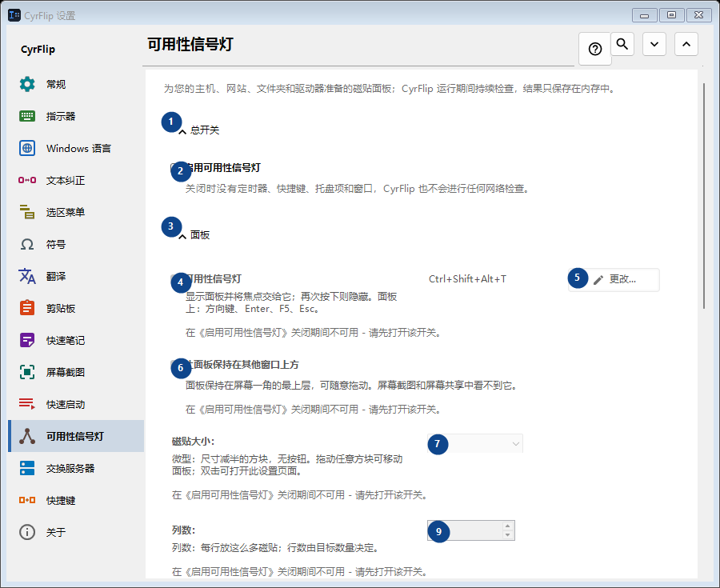Select 可用性信号灯 in the sidebar
This screenshot has height=588, width=720.
click(x=76, y=436)
